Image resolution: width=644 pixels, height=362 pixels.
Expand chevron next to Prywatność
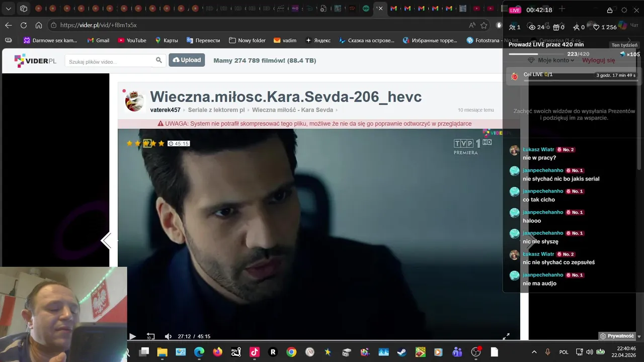point(639,336)
